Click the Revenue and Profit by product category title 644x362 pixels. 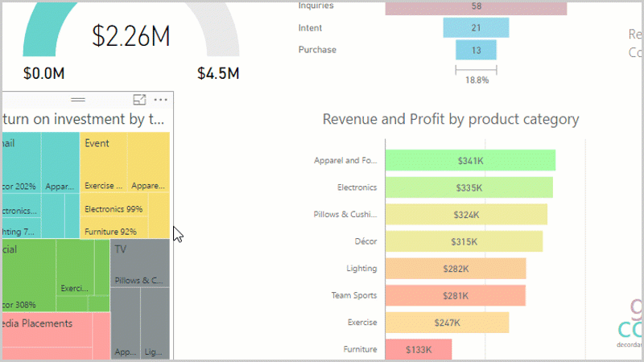(x=451, y=119)
